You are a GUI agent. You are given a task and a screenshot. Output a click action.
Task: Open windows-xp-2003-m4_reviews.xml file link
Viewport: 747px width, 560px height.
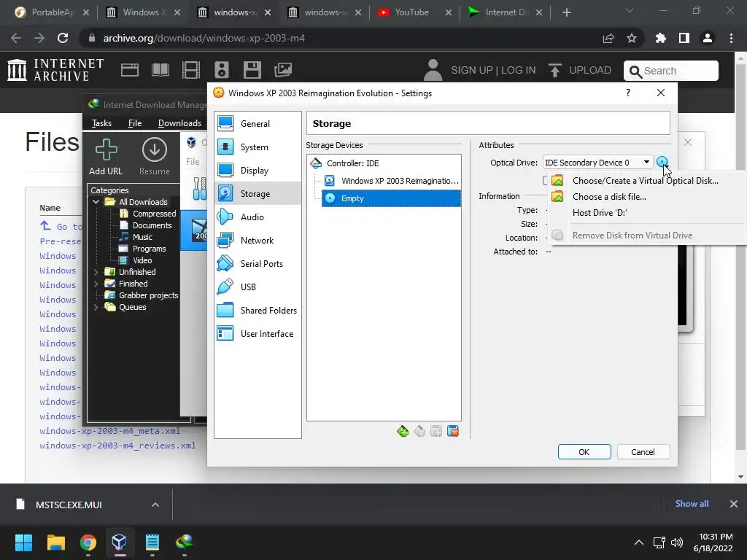tap(117, 446)
